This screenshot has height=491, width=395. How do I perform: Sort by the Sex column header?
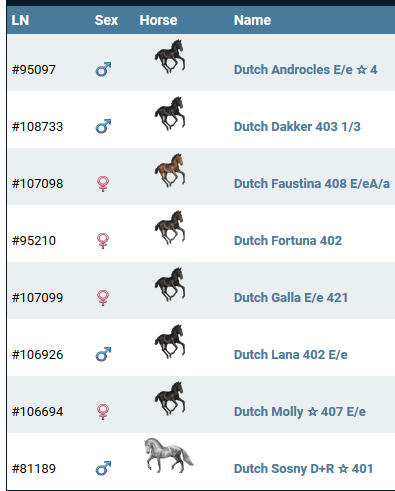(x=106, y=20)
